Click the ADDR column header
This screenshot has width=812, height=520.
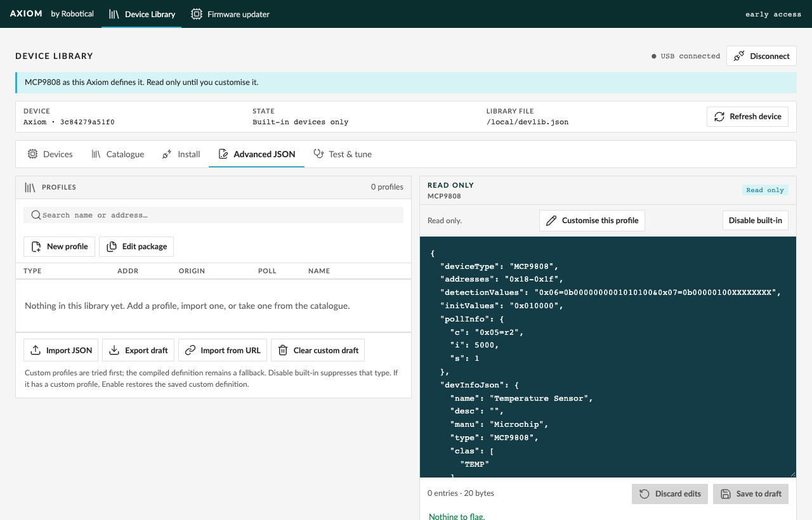pos(128,271)
